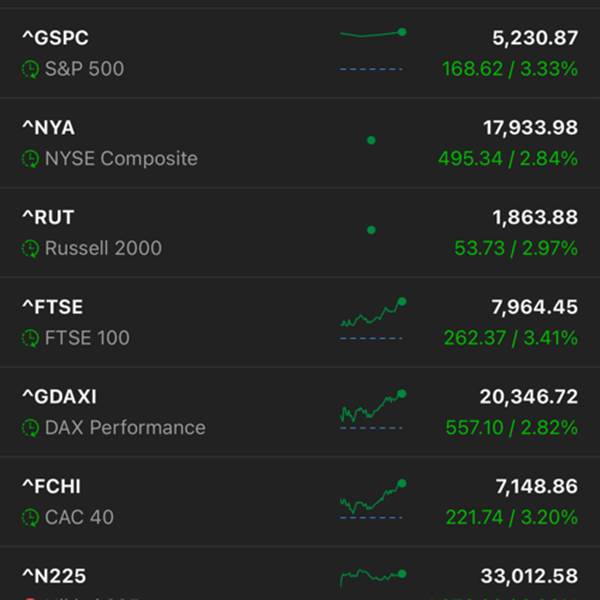The height and width of the screenshot is (600, 600).
Task: Tap the clock icon next to NYSE Composite
Action: pos(30,159)
